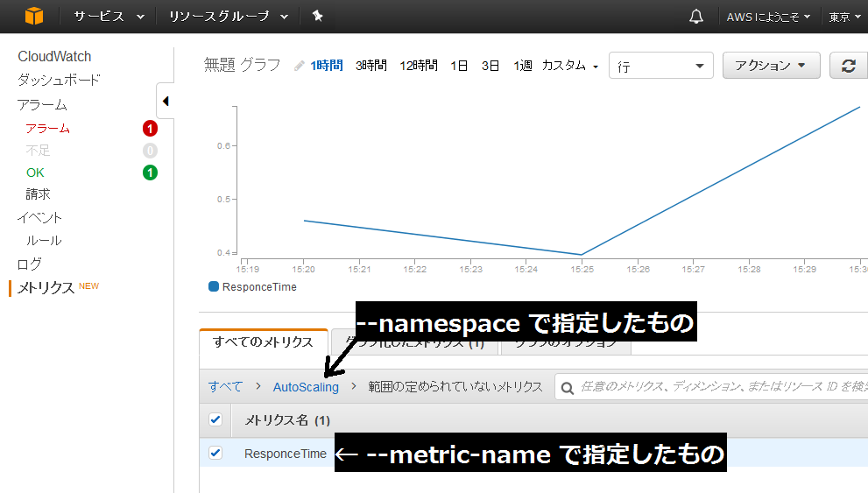Click 範囲の定められていないメトリクス breadcrumb
This screenshot has height=493, width=868.
click(455, 387)
